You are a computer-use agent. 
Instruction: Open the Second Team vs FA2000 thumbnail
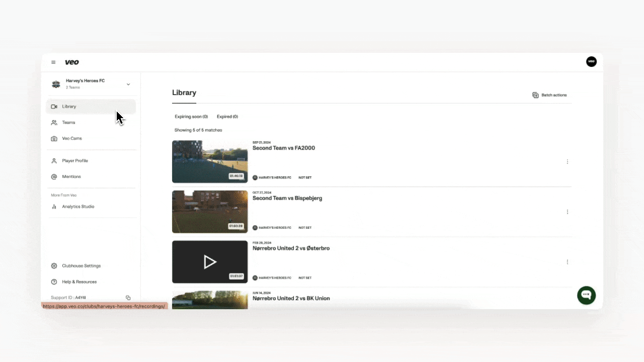pyautogui.click(x=210, y=162)
